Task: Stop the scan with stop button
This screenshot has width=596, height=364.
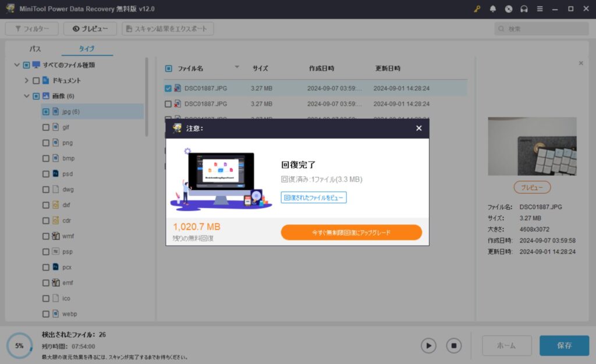Action: [454, 345]
